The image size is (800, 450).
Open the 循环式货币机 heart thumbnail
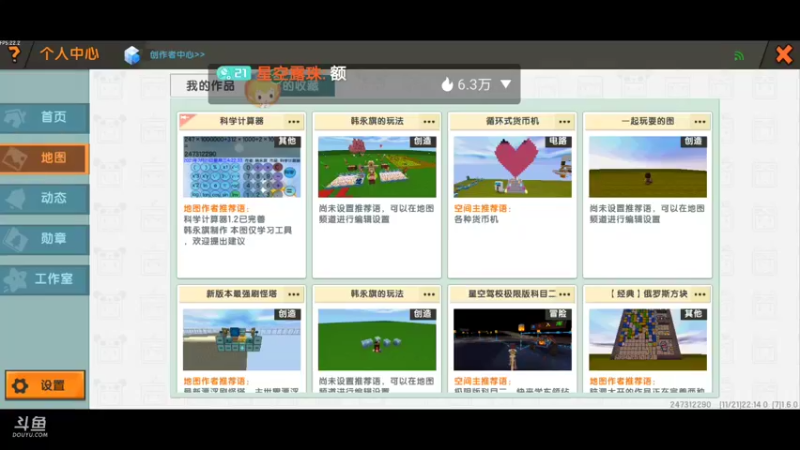pyautogui.click(x=513, y=167)
